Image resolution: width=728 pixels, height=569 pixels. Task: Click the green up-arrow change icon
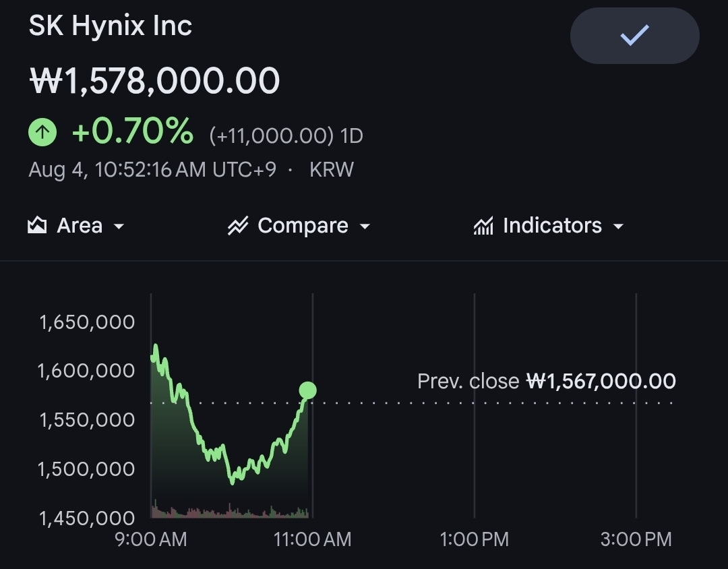tap(42, 132)
